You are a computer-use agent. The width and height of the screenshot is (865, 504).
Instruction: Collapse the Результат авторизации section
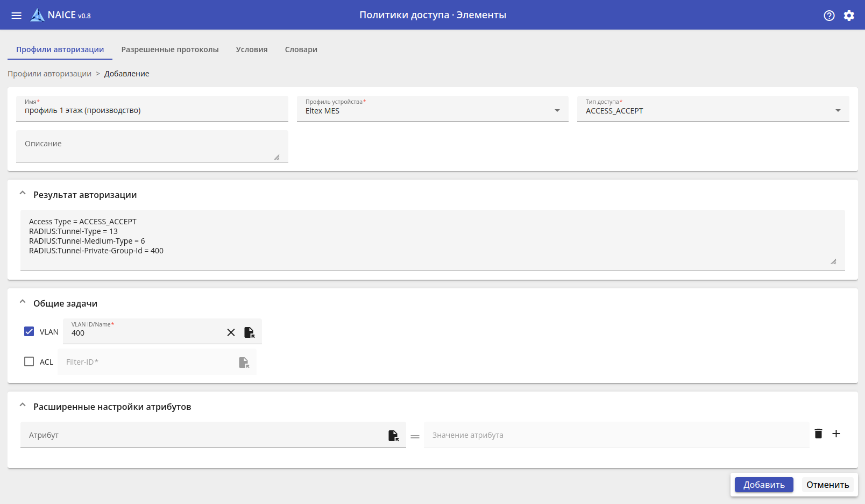tap(23, 194)
